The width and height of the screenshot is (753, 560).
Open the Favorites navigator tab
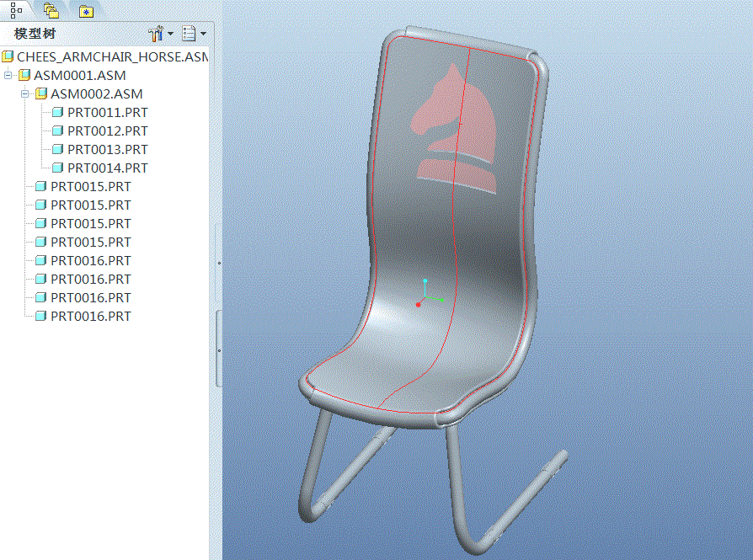pos(86,12)
